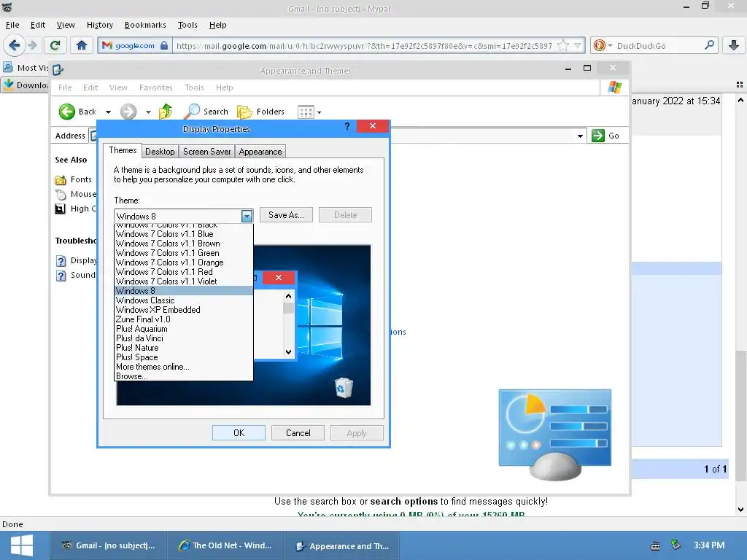Open the Mouse item under See Also

coord(76,194)
